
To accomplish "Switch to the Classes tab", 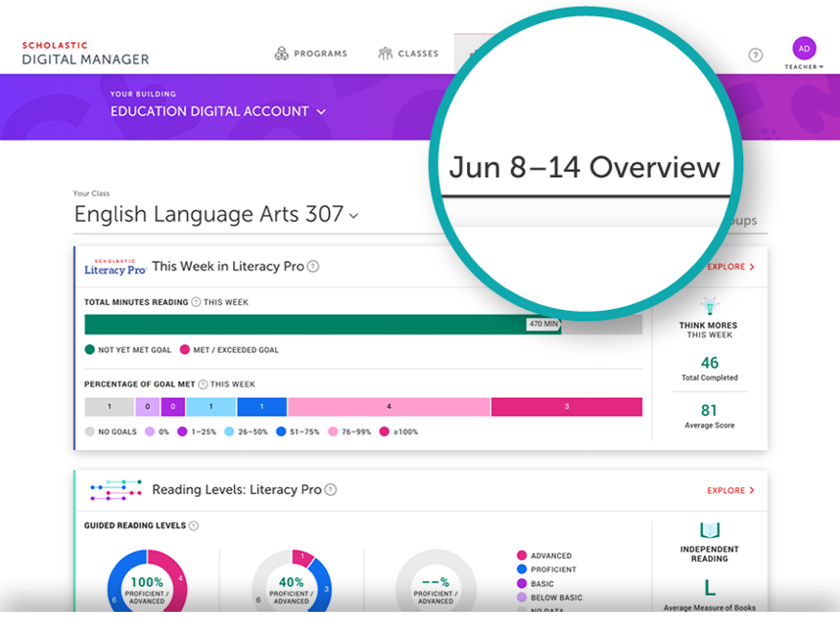I will tap(408, 54).
